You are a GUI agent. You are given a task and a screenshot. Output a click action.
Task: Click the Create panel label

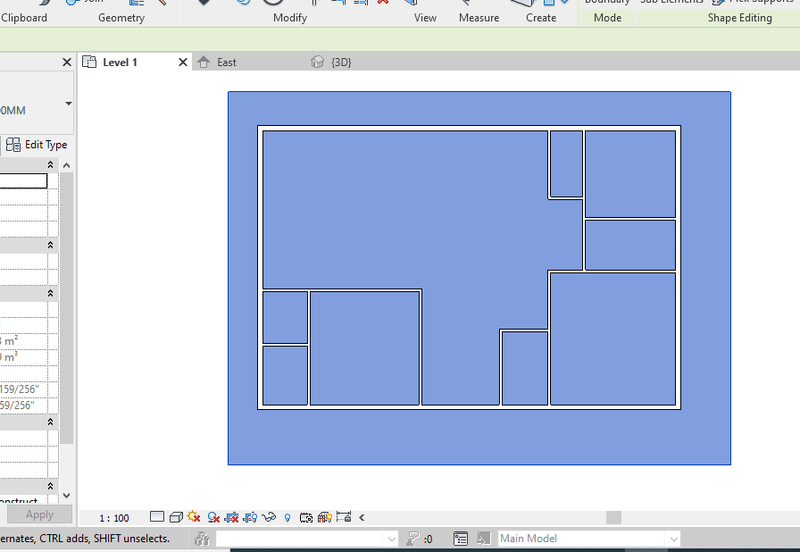click(541, 18)
